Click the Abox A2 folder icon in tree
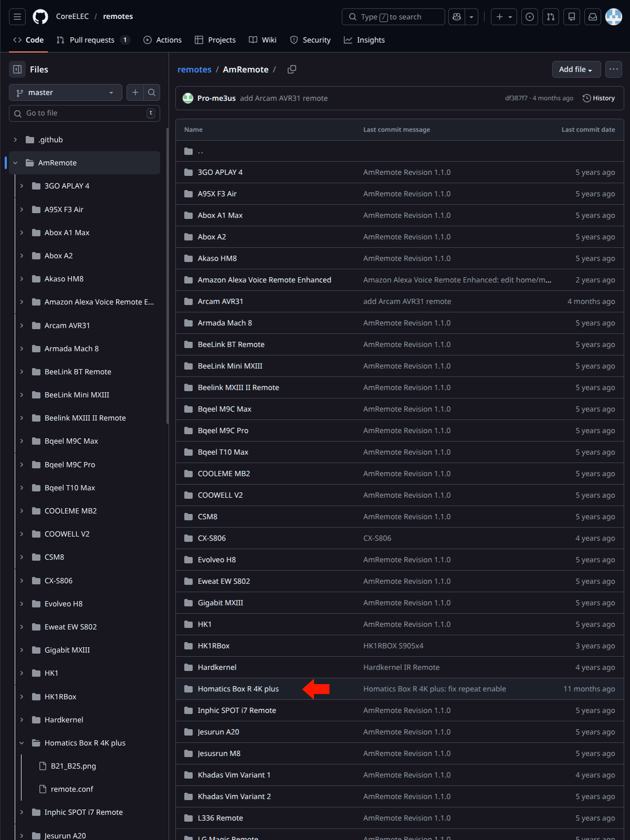This screenshot has height=840, width=630. point(36,256)
